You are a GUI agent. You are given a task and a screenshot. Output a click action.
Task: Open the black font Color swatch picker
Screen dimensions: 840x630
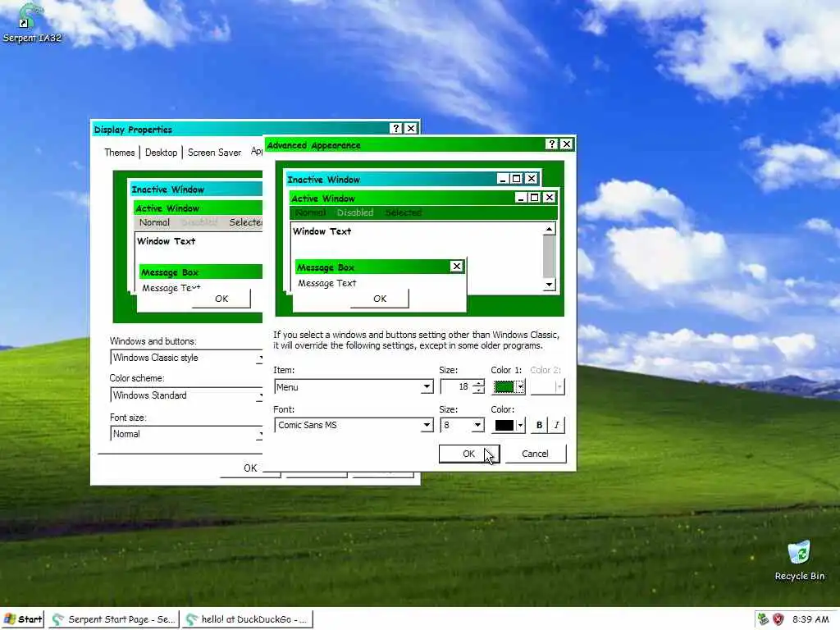(x=509, y=426)
